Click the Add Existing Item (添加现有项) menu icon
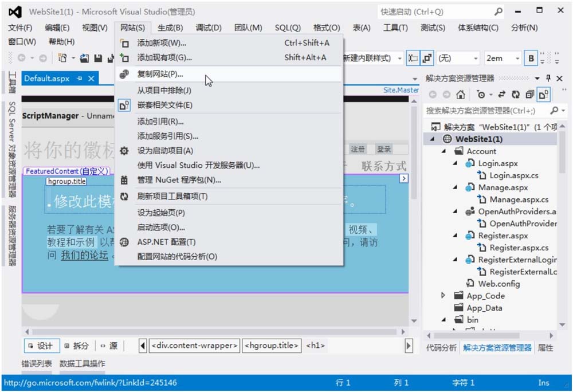573x392 pixels. coord(124,58)
